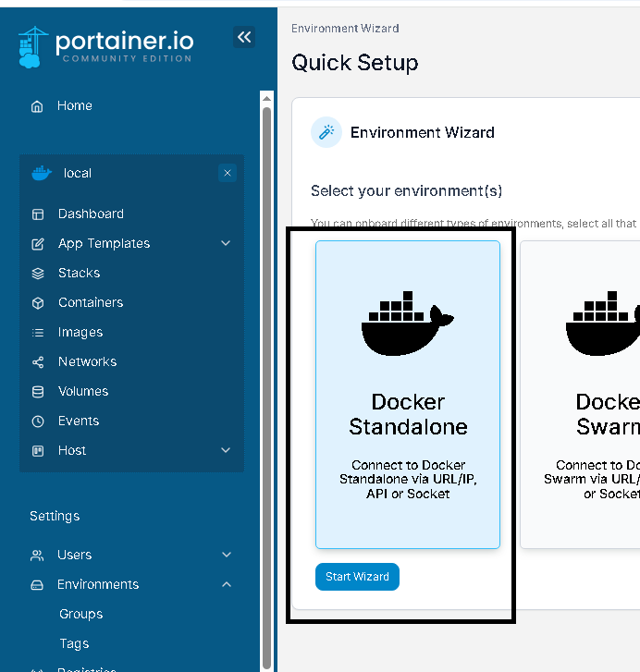Click the Start Wizard button
This screenshot has width=640, height=672.
(357, 577)
